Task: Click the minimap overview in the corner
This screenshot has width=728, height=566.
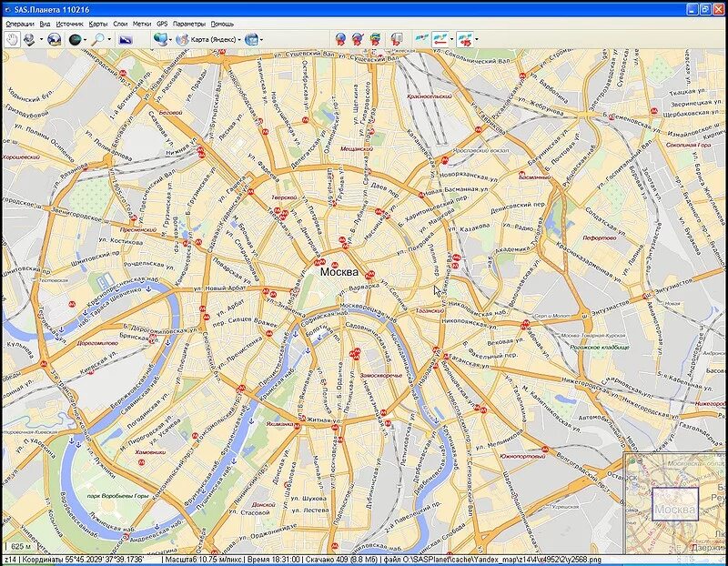Action: click(674, 503)
